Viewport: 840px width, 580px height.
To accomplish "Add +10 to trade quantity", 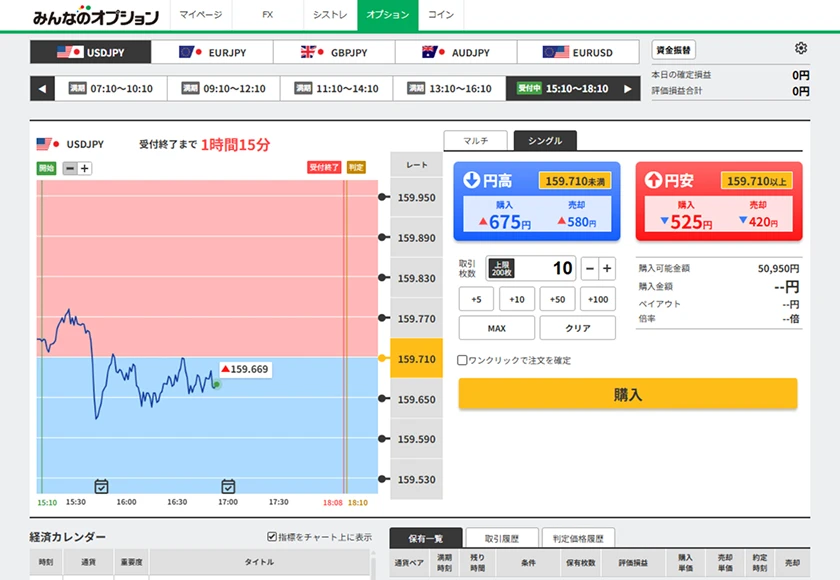I will 517,299.
